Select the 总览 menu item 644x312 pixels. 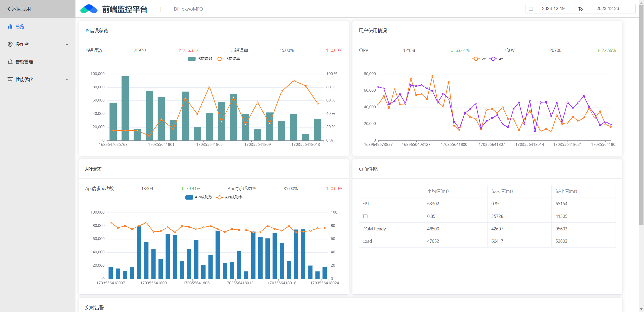pos(38,26)
